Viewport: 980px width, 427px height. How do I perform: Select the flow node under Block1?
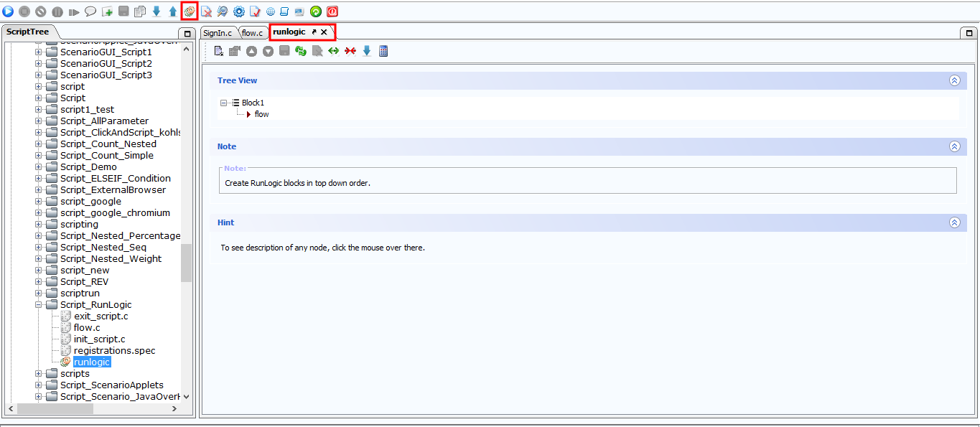(x=261, y=114)
